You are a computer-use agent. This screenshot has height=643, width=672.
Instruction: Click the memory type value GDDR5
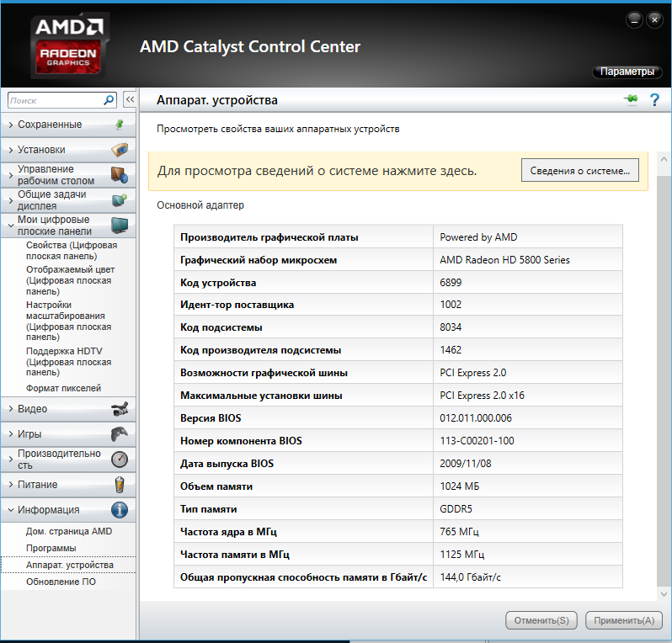pos(456,509)
